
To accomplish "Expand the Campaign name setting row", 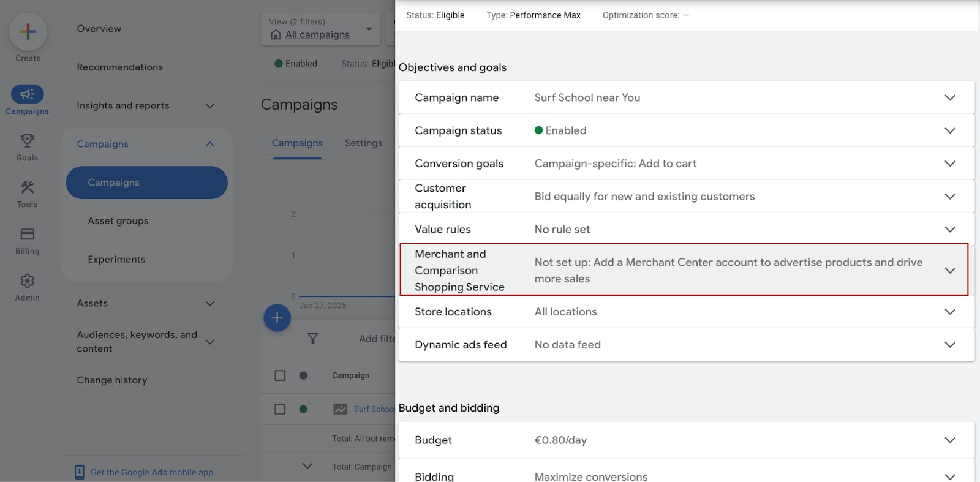I will (949, 97).
